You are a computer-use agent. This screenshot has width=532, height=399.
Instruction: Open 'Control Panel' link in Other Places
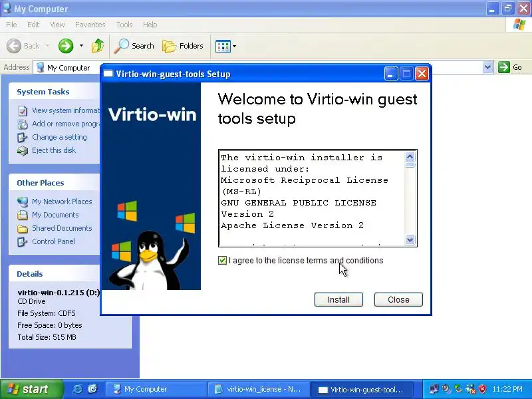pyautogui.click(x=53, y=241)
